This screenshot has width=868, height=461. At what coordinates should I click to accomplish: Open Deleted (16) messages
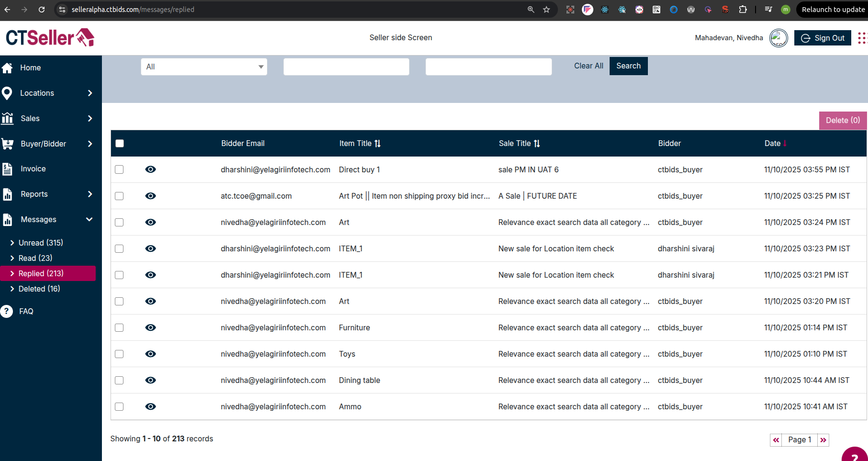click(39, 289)
